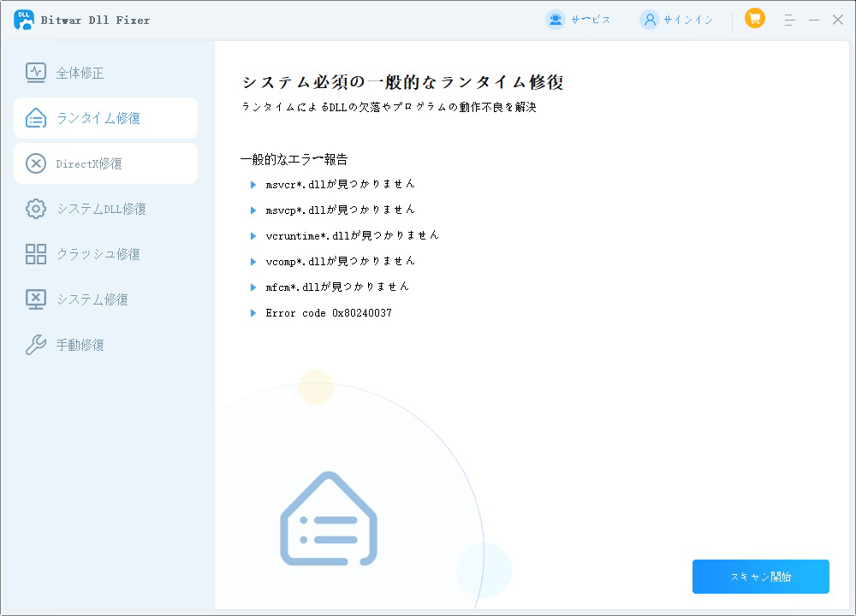This screenshot has width=856, height=616.
Task: Click the サービス headset icon
Action: coord(556,20)
